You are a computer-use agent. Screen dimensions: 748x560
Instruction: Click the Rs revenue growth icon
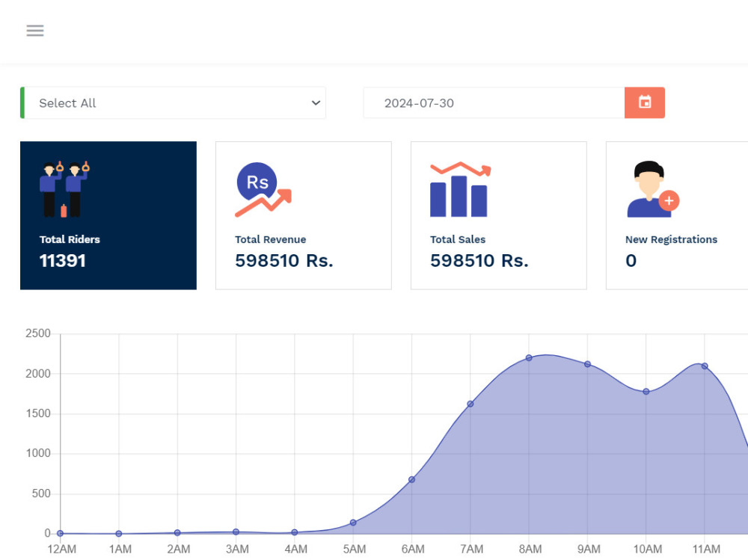click(x=263, y=190)
